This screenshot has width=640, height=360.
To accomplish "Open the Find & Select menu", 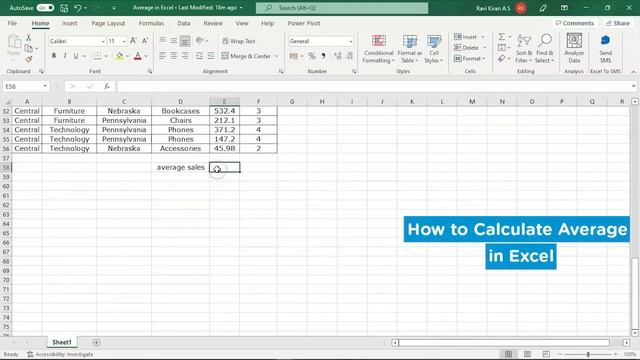I will tap(545, 49).
